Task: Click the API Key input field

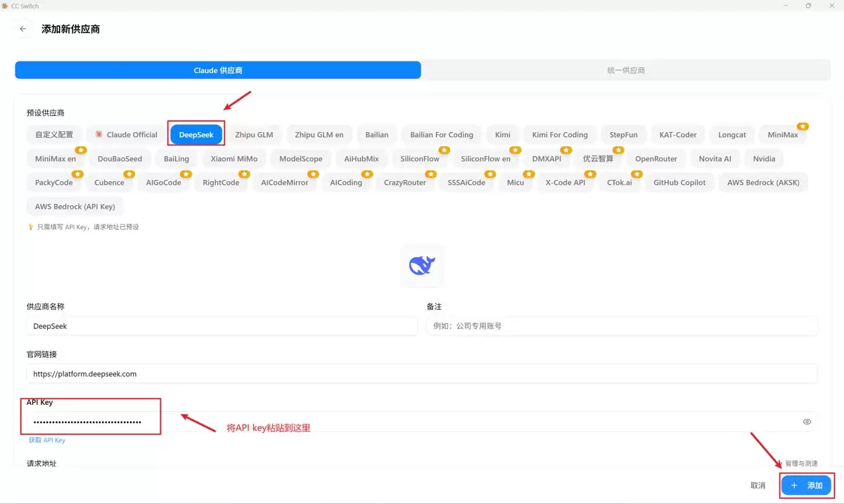Action: pyautogui.click(x=422, y=422)
